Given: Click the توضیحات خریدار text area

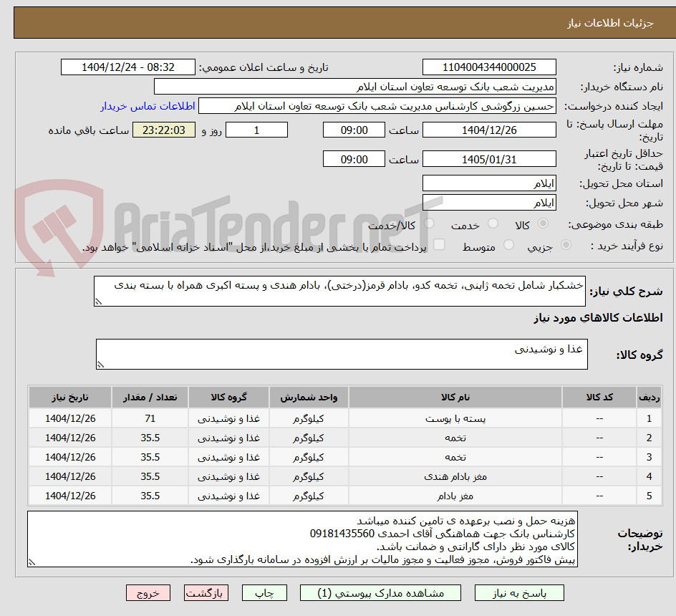Looking at the screenshot, I should click(x=302, y=539).
